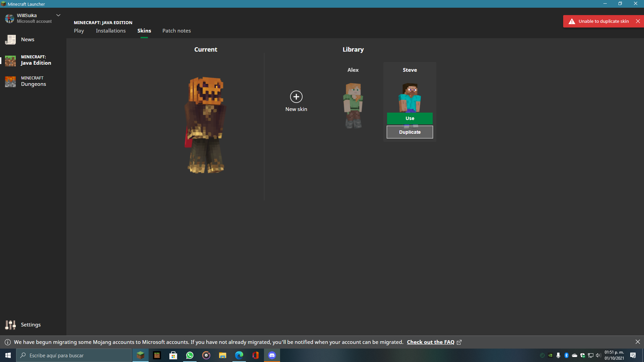The image size is (644, 362).
Task: Expand the WillSuika account dropdown chevron
Action: click(58, 15)
